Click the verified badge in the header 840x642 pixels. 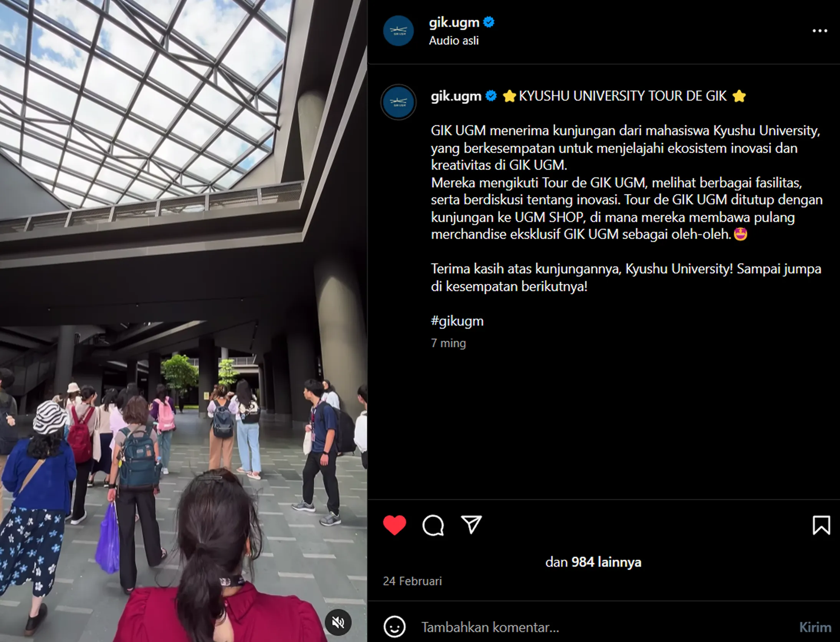pos(489,22)
